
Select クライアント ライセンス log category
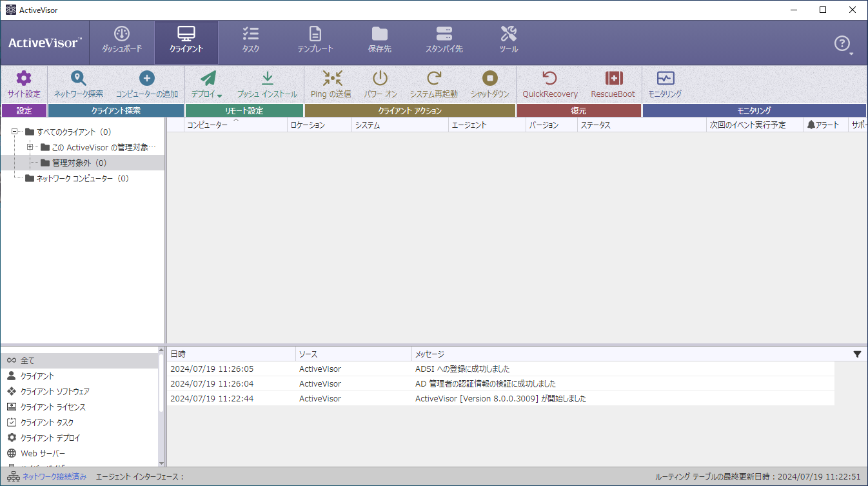pos(79,407)
